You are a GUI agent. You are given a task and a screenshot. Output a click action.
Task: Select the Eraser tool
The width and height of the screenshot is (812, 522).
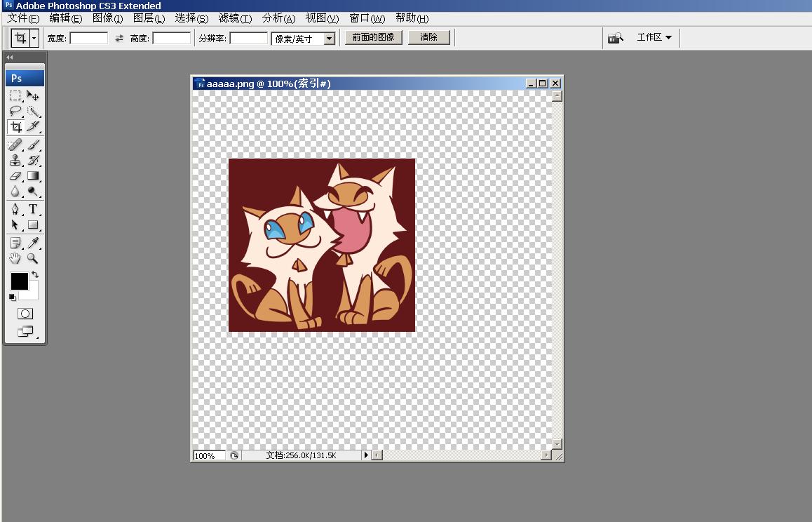pyautogui.click(x=15, y=175)
